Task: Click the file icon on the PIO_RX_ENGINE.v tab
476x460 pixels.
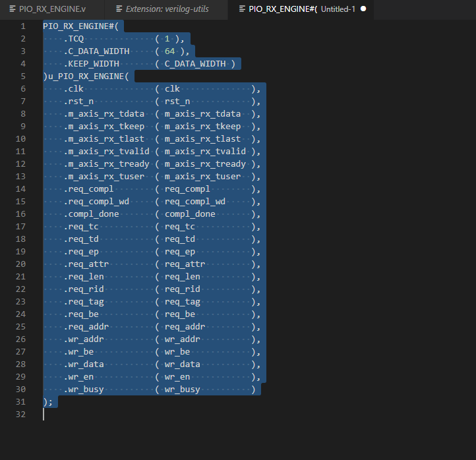Action: (x=13, y=9)
